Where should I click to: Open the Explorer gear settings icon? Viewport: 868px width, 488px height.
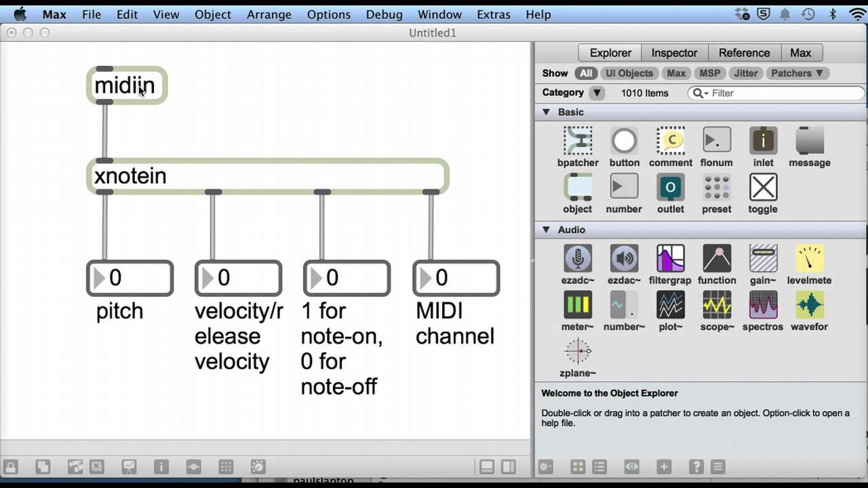pyautogui.click(x=546, y=466)
